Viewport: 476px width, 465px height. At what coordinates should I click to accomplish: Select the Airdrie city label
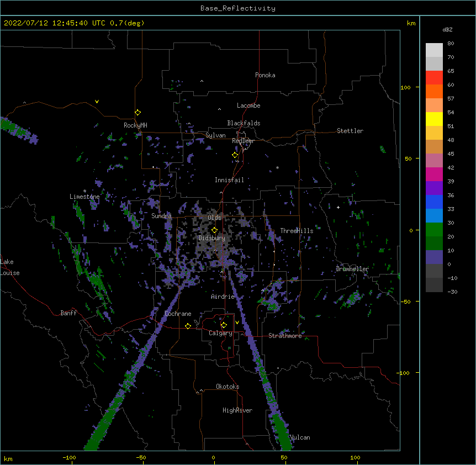click(223, 297)
